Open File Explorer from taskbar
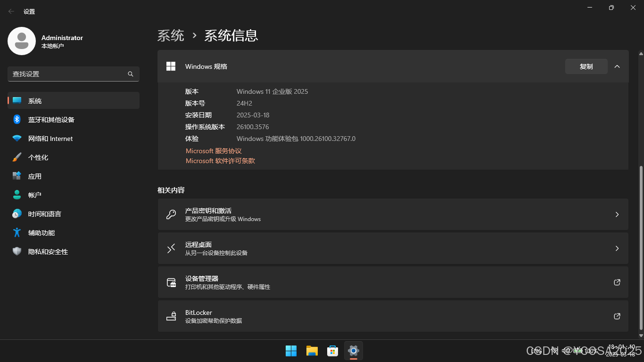This screenshot has height=362, width=644. point(312,351)
